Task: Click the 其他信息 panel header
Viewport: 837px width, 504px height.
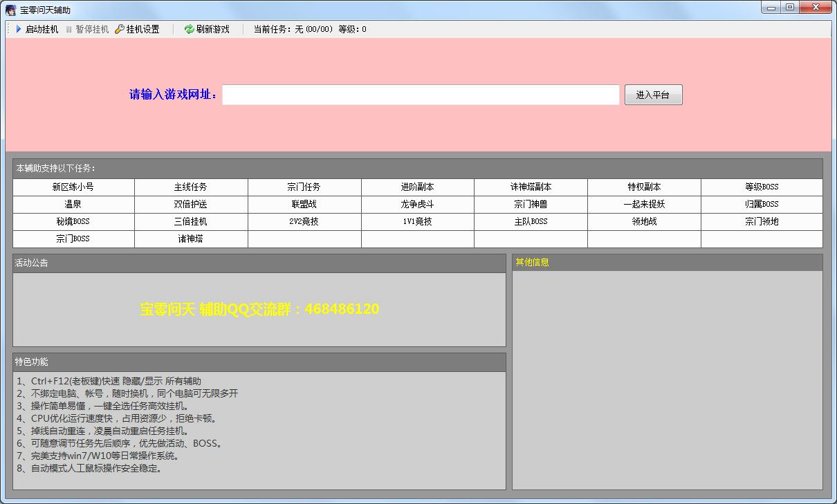Action: [668, 263]
